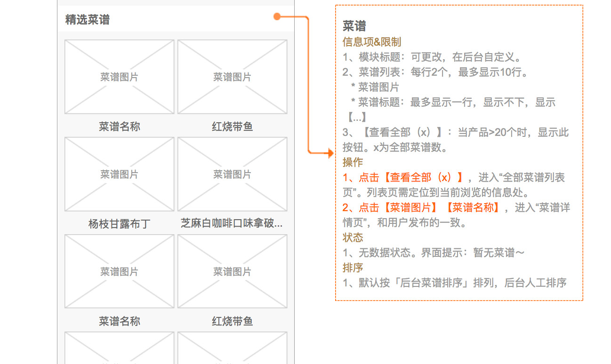Open the recipe image above 芝麻白咖啡口味拿破...

tap(233, 174)
